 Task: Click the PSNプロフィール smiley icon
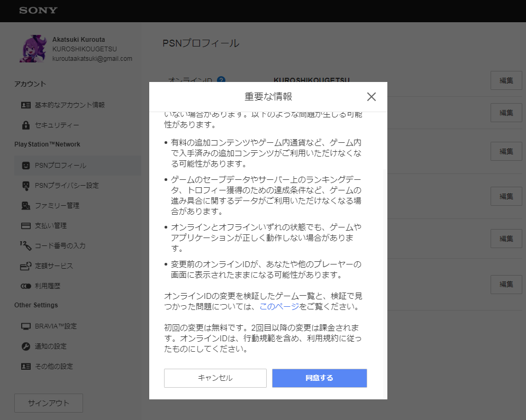pos(26,166)
